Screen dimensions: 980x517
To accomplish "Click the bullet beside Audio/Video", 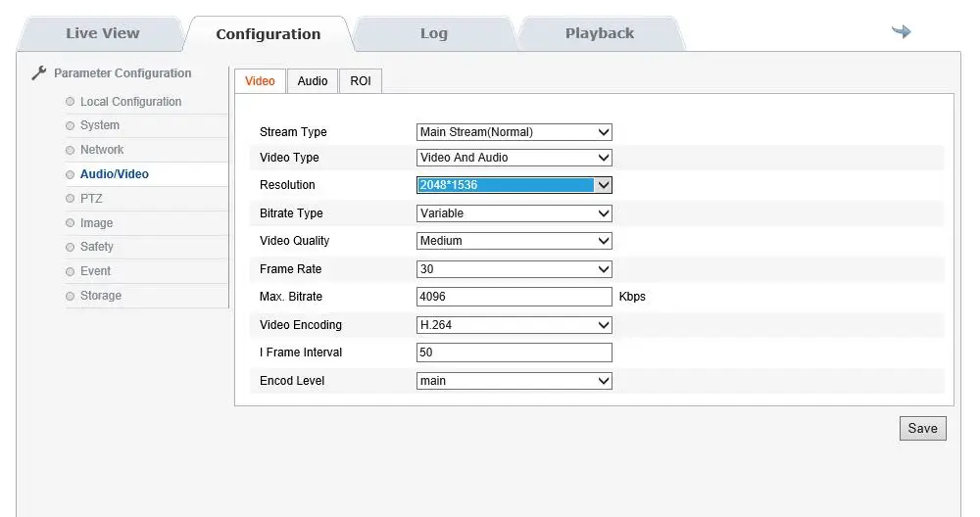I will click(70, 174).
